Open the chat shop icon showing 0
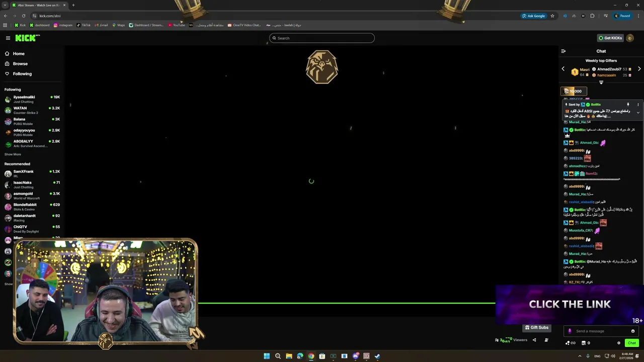This screenshot has width=644, height=362. [586, 343]
